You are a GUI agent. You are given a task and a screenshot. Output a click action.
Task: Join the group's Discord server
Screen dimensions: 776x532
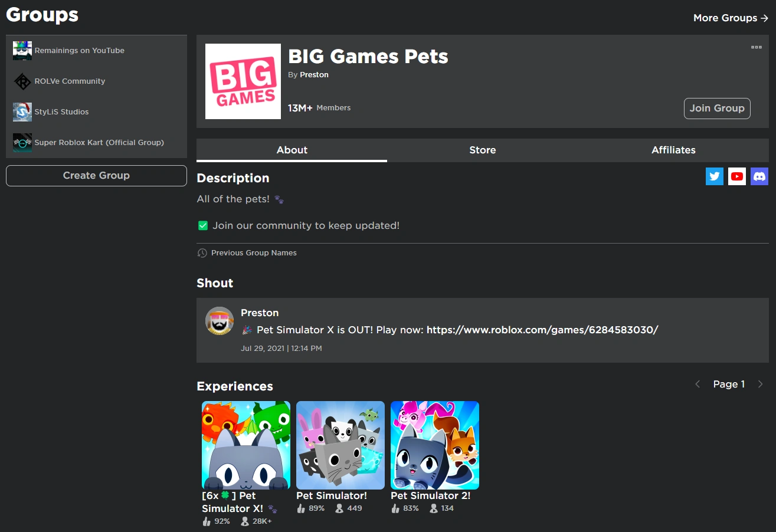tap(759, 176)
